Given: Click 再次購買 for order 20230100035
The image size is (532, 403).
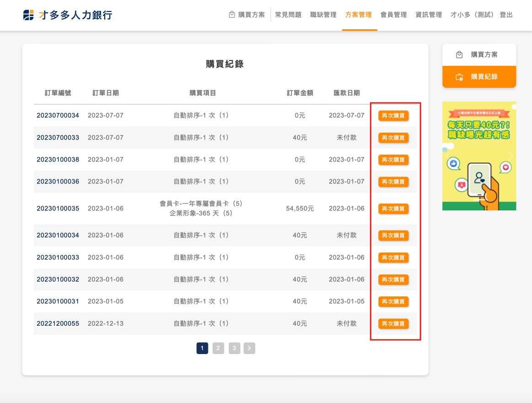Looking at the screenshot, I should tap(393, 209).
